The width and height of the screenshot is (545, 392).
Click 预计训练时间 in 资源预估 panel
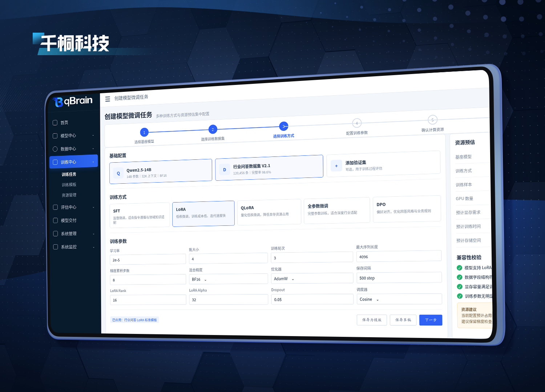(x=468, y=226)
